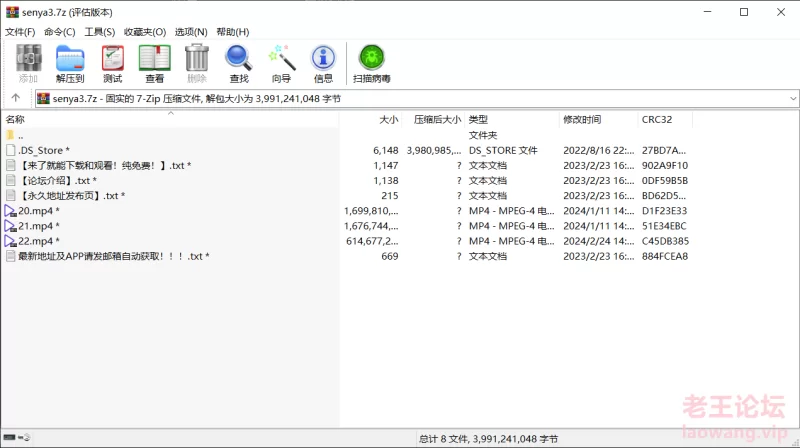Click the drive/key status bar icon
The image size is (800, 448).
[x=17, y=437]
